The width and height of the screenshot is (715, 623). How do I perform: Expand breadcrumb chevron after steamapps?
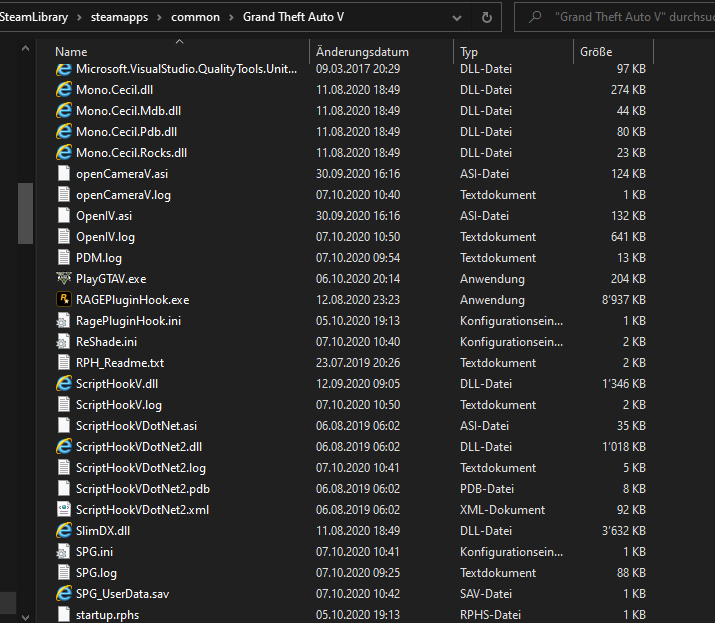pos(160,17)
